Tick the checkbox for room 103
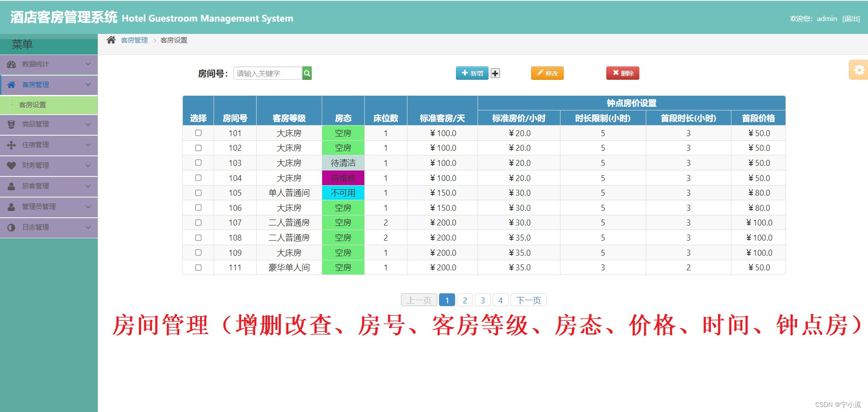 coord(198,163)
